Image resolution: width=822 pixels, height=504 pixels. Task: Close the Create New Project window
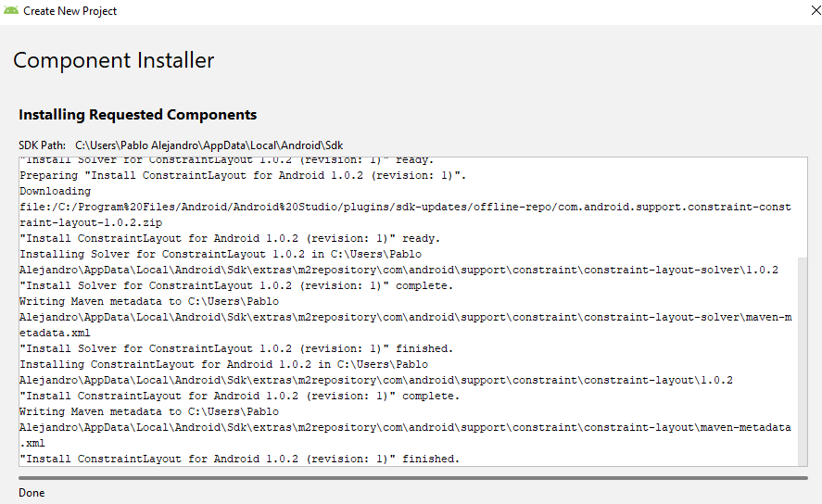click(x=816, y=10)
